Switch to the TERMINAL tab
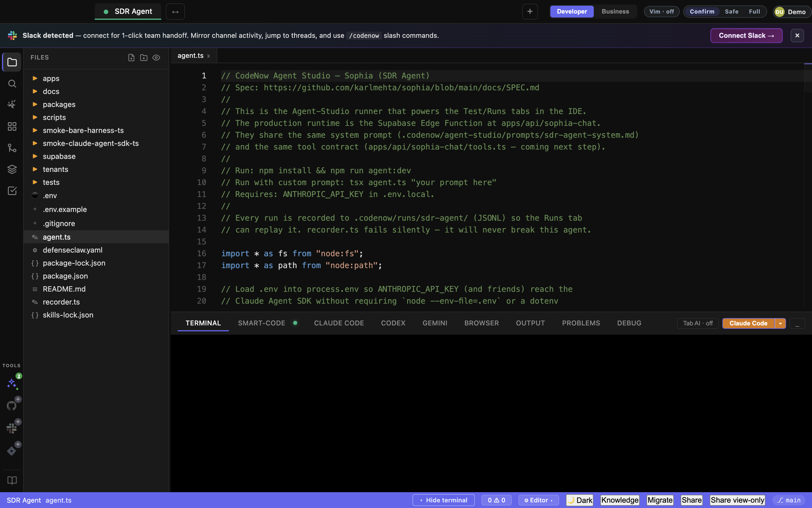The width and height of the screenshot is (812, 508). coord(203,323)
